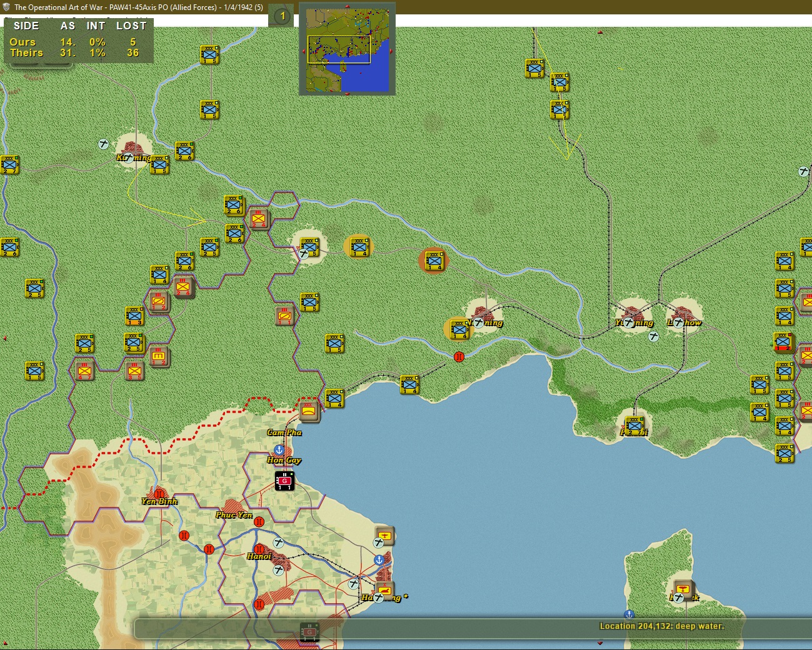Select the Japanese 4-7 infantry unit
This screenshot has width=812, height=650.
pyautogui.click(x=84, y=371)
